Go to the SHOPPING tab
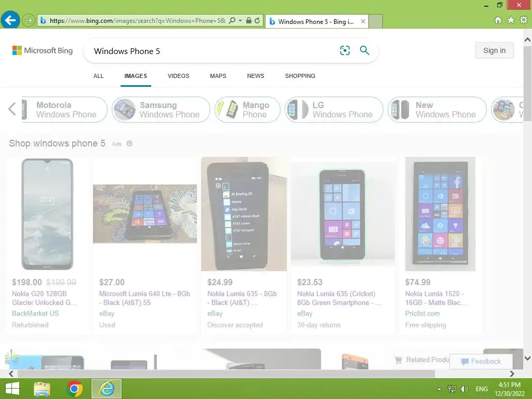 [x=300, y=76]
